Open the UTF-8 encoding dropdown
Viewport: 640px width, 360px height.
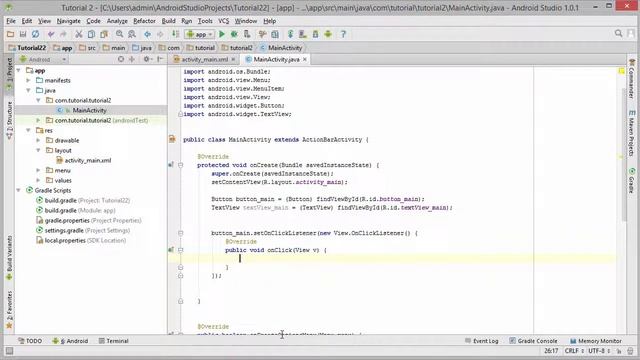[x=599, y=351]
